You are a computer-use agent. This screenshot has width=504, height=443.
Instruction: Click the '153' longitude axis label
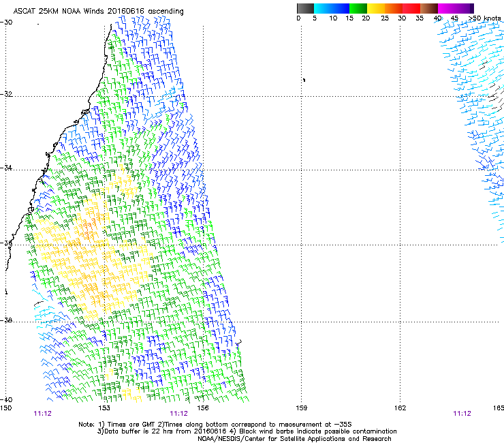pos(104,408)
